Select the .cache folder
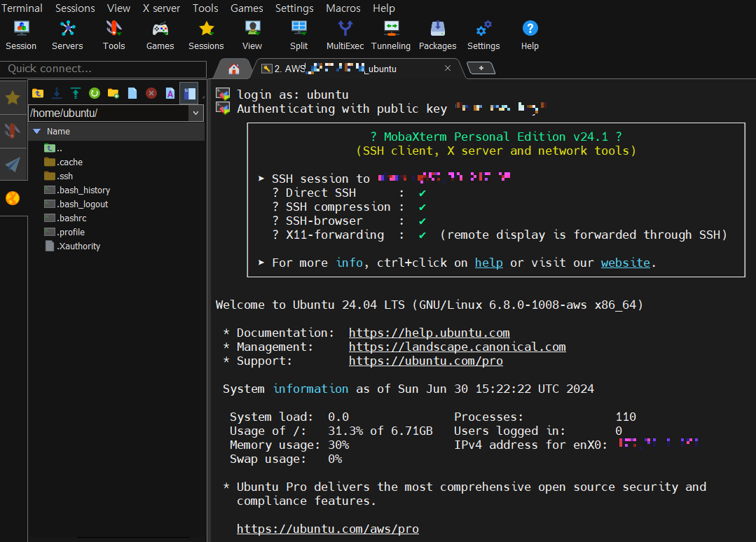The height and width of the screenshot is (542, 756). click(63, 162)
